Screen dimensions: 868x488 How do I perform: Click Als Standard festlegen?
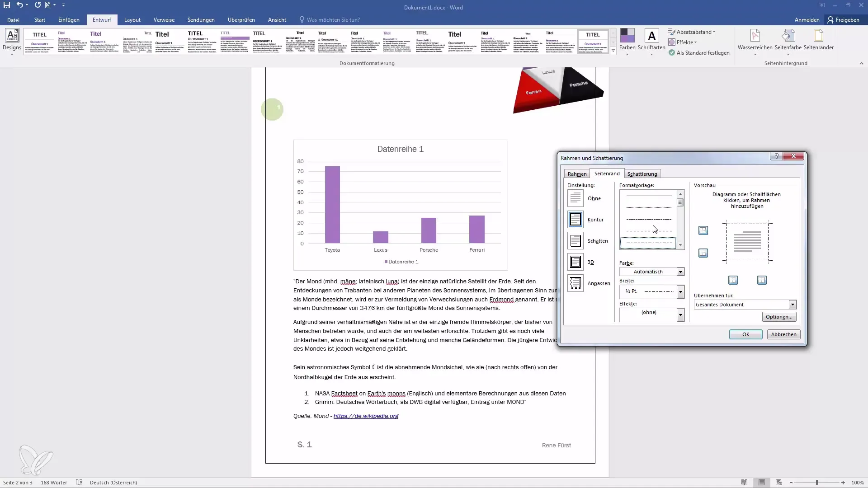pos(699,53)
